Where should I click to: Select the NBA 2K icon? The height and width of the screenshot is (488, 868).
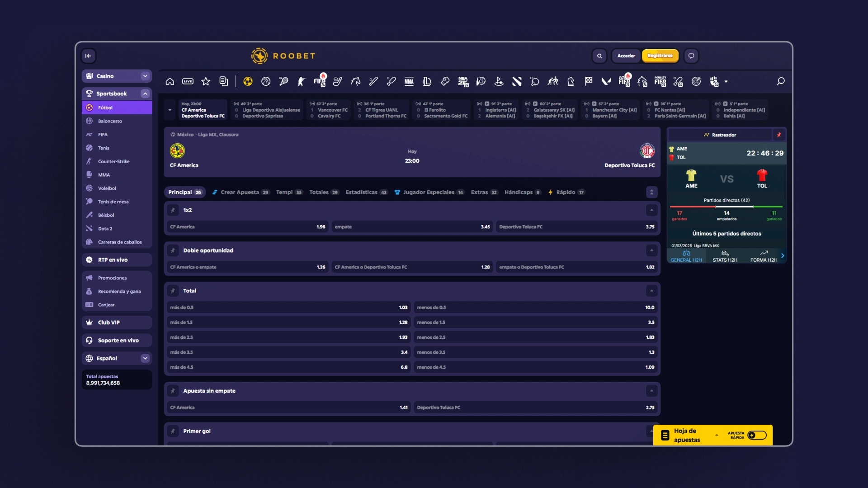pos(463,81)
